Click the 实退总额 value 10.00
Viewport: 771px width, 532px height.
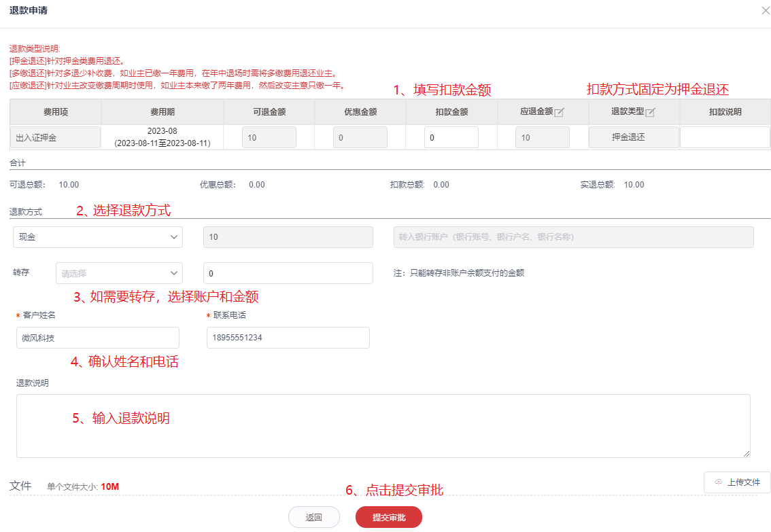pos(634,185)
